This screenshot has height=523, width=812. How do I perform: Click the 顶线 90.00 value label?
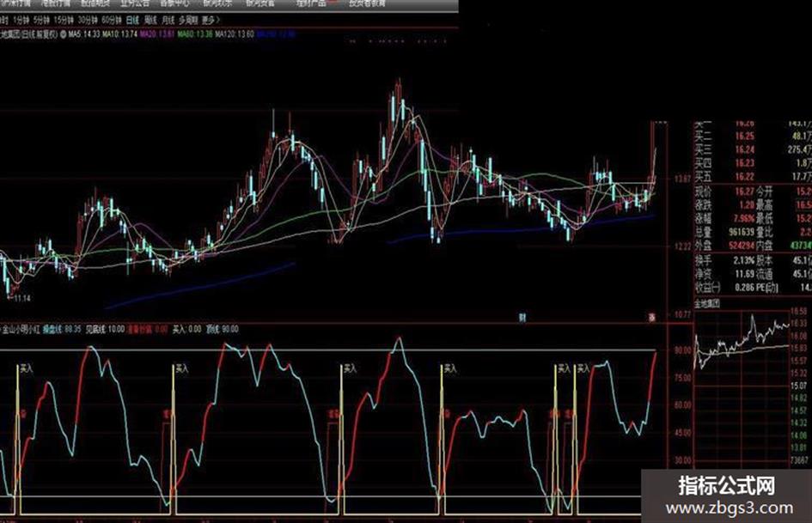(223, 329)
